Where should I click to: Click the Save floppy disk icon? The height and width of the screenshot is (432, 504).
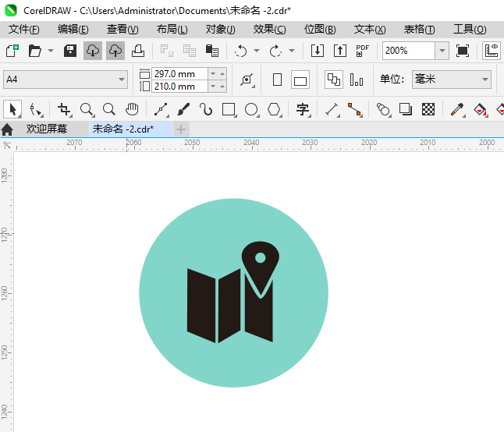(x=69, y=51)
